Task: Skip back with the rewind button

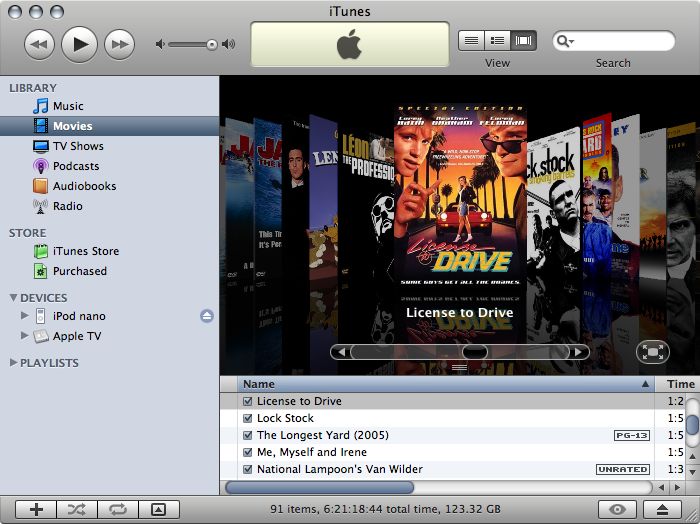Action: (x=39, y=44)
